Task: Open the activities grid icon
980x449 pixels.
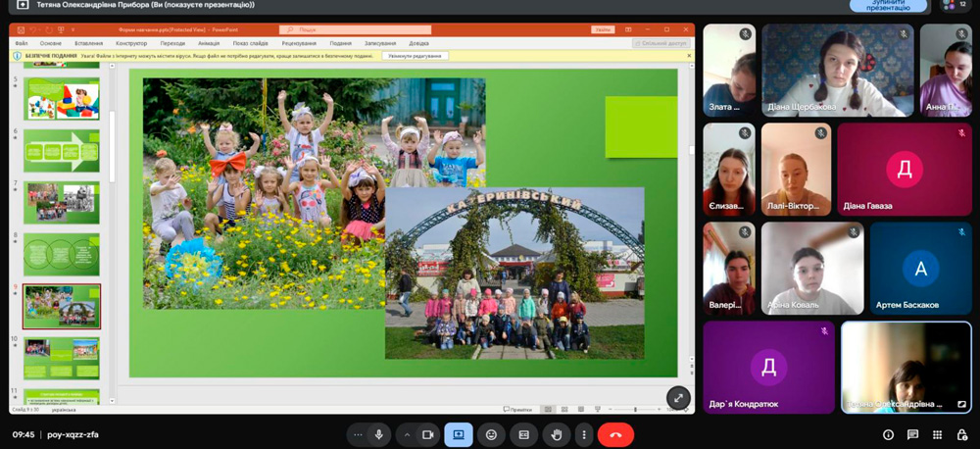Action: tap(937, 434)
